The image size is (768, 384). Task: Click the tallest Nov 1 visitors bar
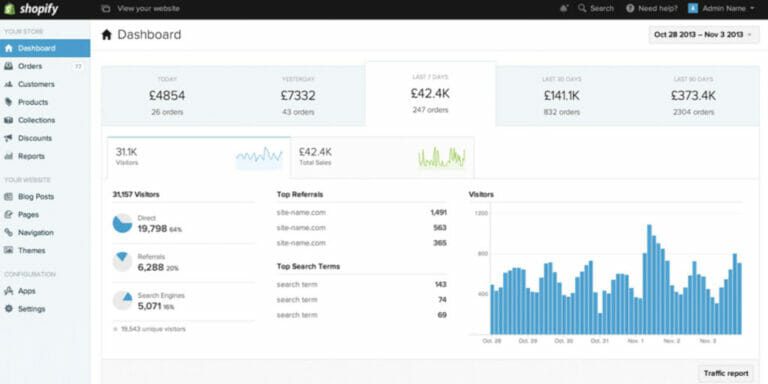click(x=649, y=279)
